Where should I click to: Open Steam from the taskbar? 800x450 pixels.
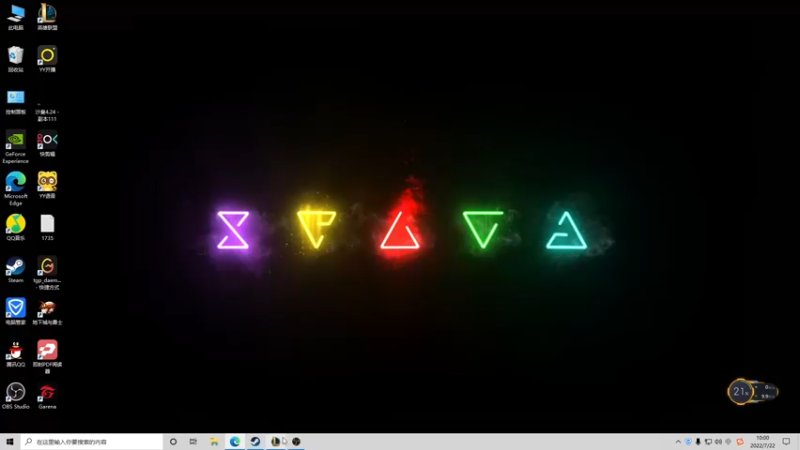[255, 441]
